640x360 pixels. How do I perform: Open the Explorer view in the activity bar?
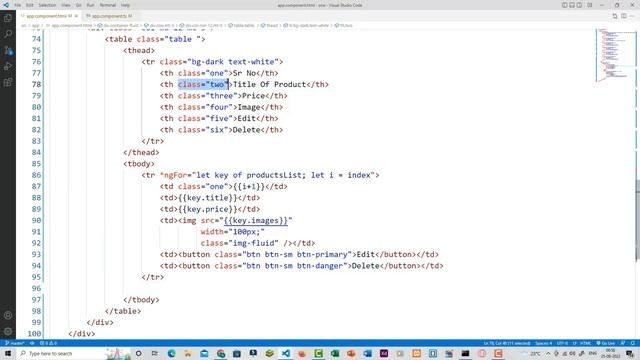pos(8,18)
